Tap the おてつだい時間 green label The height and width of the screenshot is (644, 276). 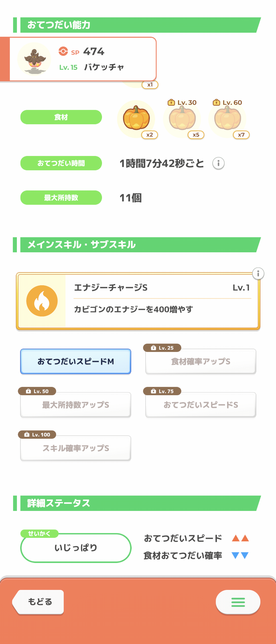61,163
